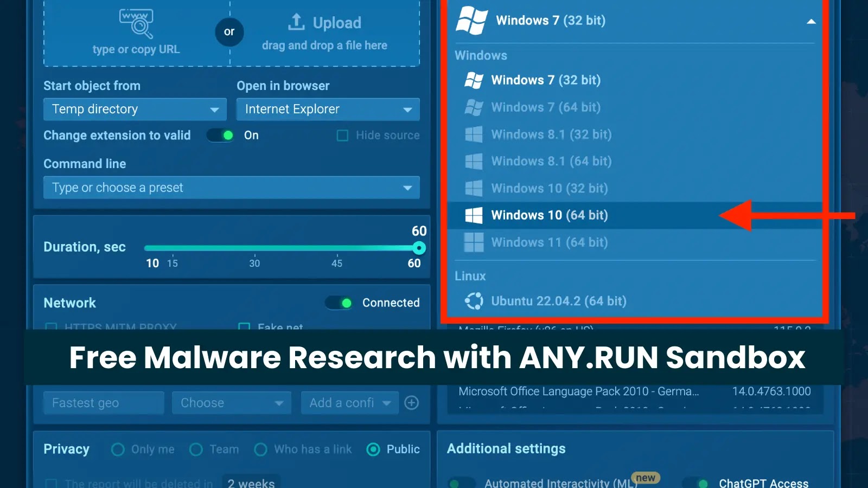Select Public privacy option

pos(373,450)
